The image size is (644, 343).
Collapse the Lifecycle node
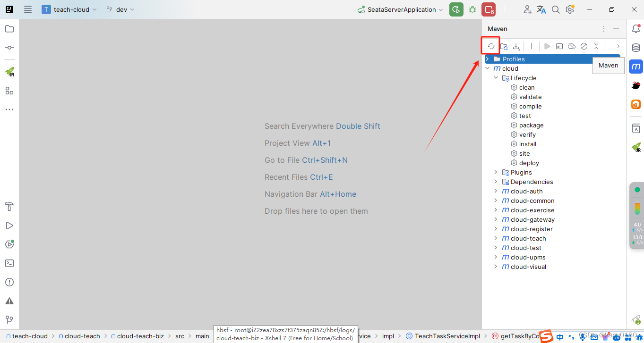[495, 78]
